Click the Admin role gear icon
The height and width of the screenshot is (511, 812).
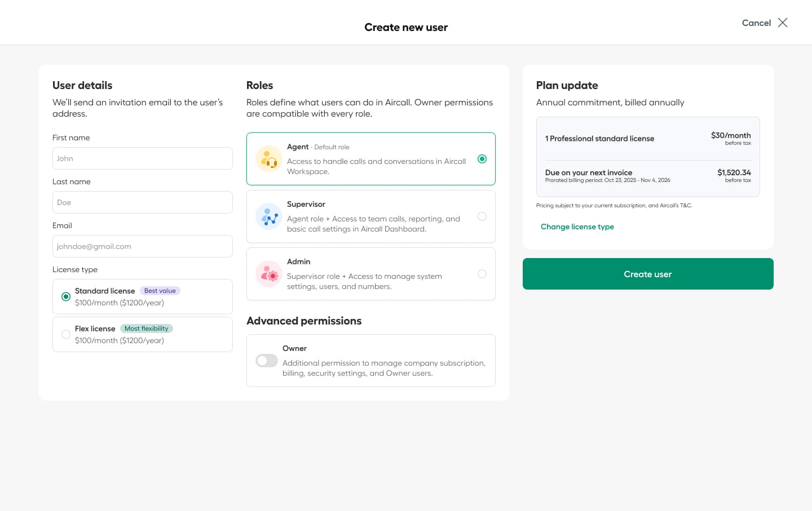pos(269,274)
